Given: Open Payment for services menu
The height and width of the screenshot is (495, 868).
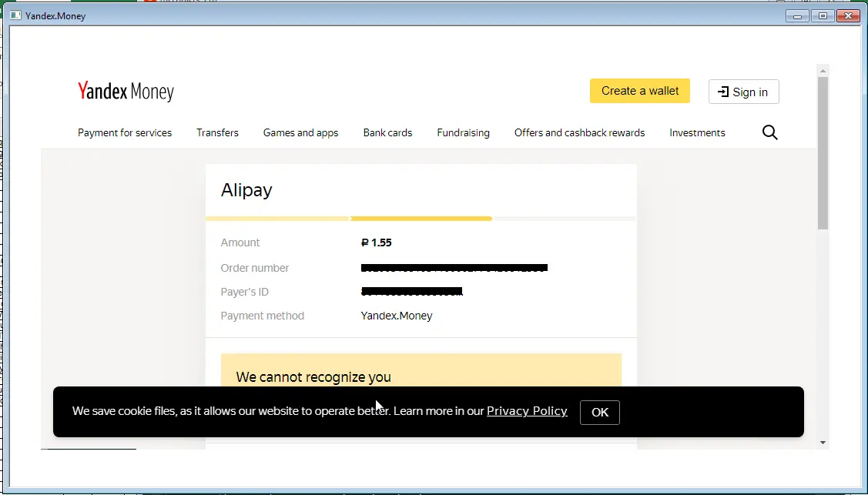Looking at the screenshot, I should 125,132.
